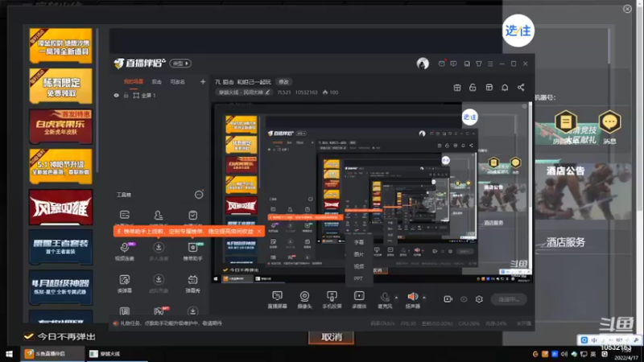Screen dimensions: 644x362
Task: Open the 雷霆王者套装 ad banner
Action: coord(61,247)
